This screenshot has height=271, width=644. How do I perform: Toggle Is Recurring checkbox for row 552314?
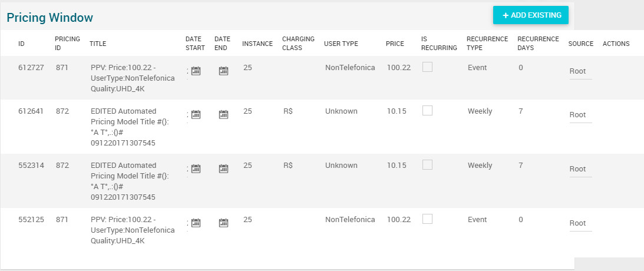428,165
